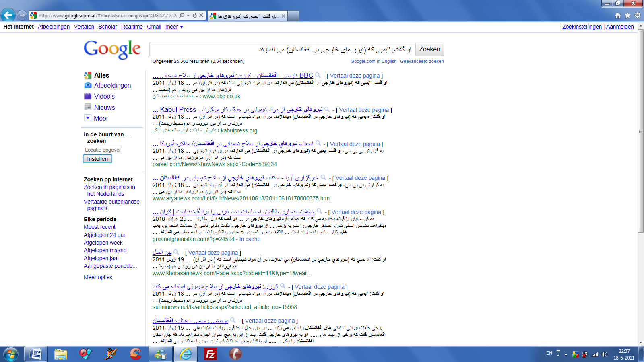Close the Google search results tab
This screenshot has width=644, height=362.
(x=283, y=16)
